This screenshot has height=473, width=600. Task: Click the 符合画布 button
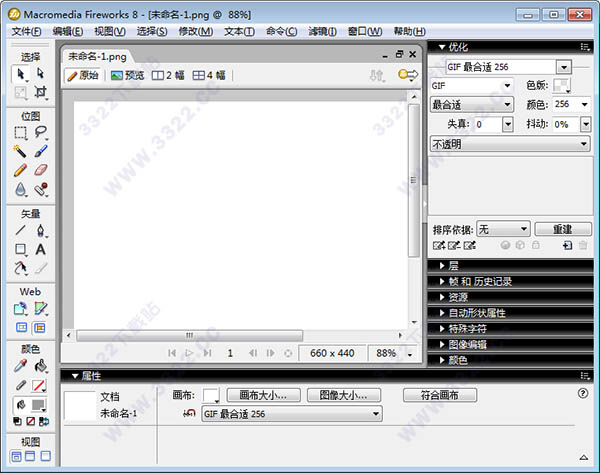[x=440, y=395]
